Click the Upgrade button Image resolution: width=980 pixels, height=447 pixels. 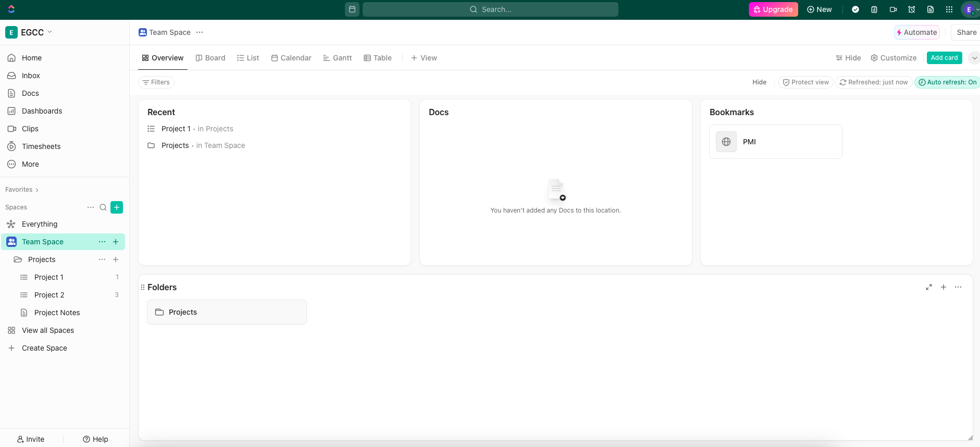click(773, 9)
